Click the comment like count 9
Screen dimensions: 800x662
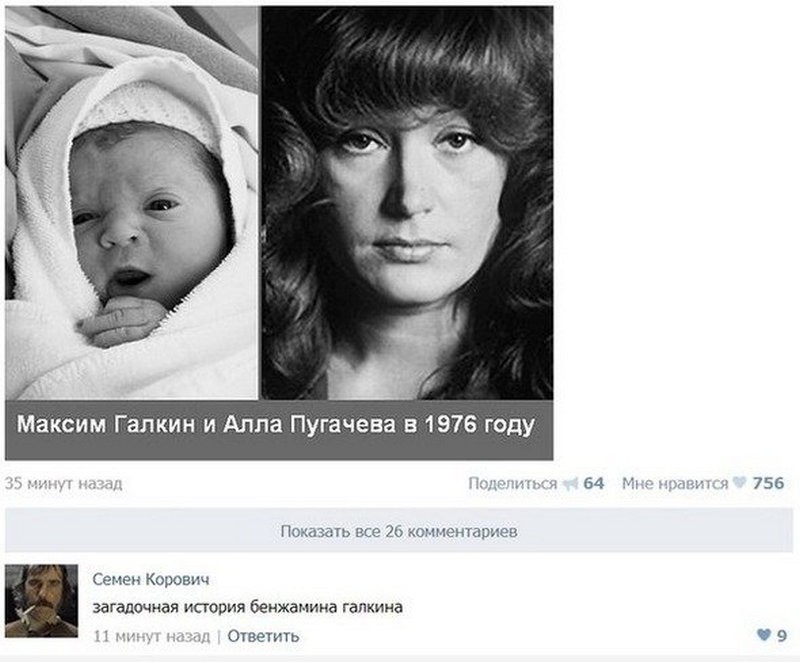click(781, 635)
